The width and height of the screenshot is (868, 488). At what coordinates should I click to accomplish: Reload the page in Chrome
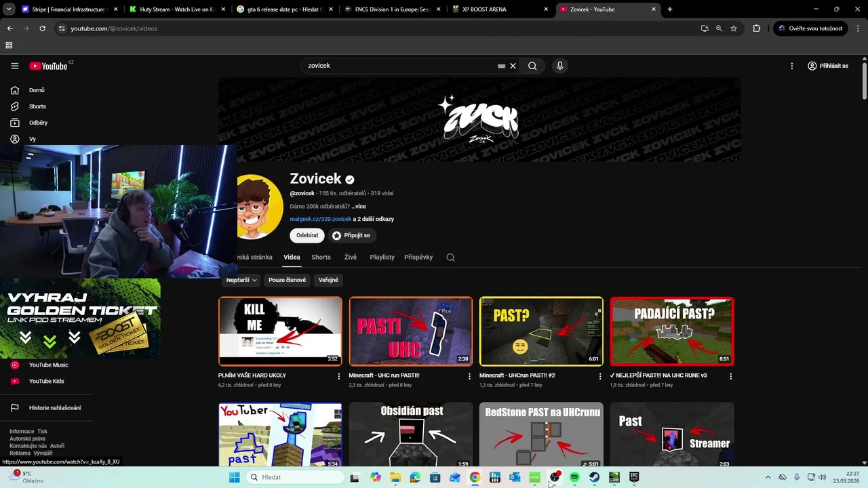tap(42, 28)
